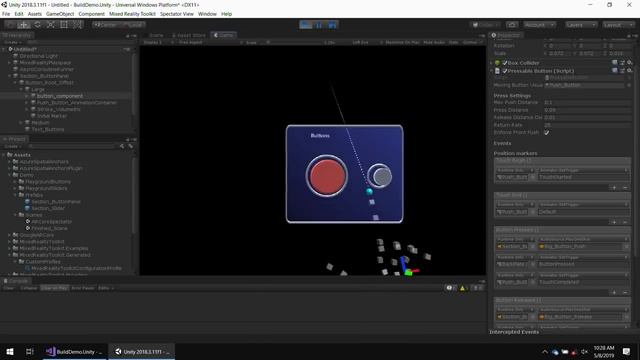Collapse the Pressable Button script component
Image resolution: width=640 pixels, height=360 pixels.
(492, 71)
